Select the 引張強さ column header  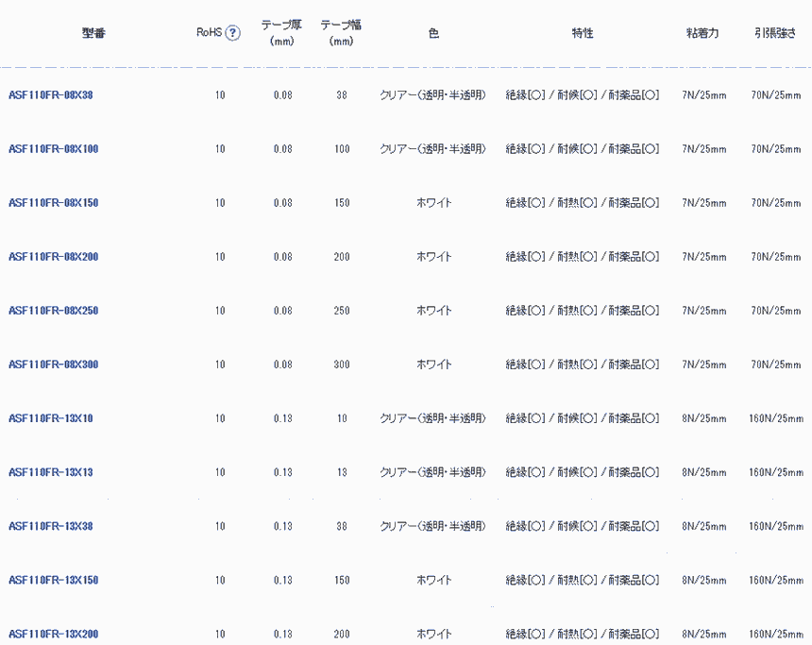[x=775, y=33]
